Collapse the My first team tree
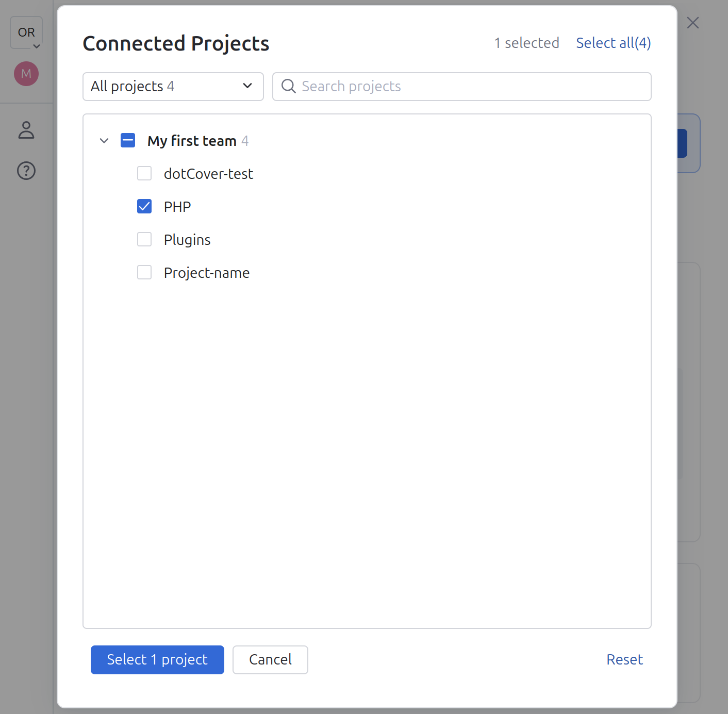 (x=104, y=140)
